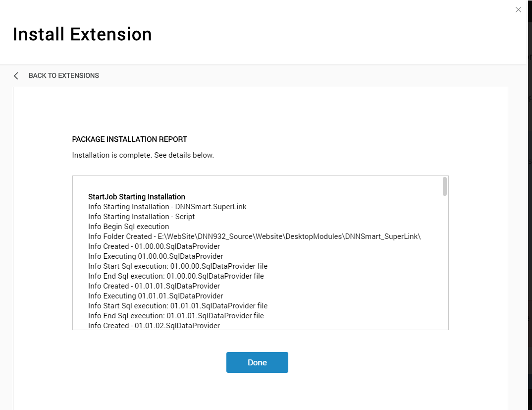Click the 'Info Begin Sql execution' log line

129,227
